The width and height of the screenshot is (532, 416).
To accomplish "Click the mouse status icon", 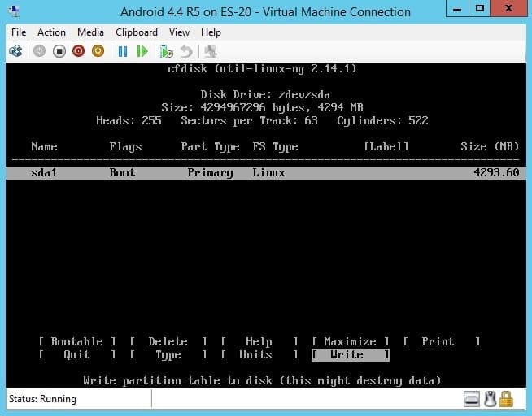I will [490, 399].
